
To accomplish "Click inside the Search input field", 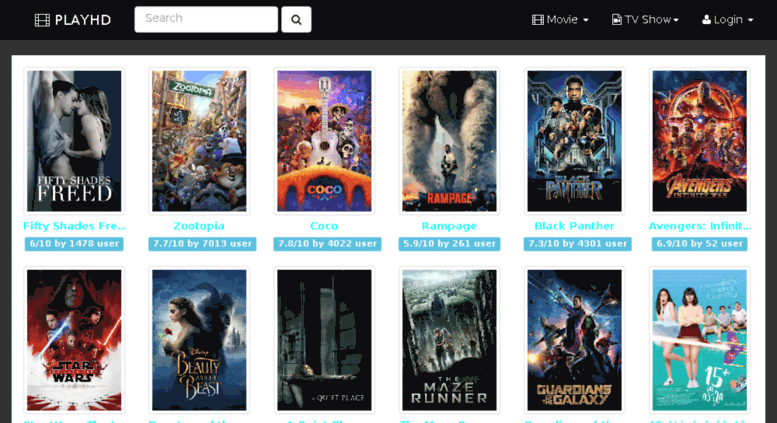I will tap(206, 19).
